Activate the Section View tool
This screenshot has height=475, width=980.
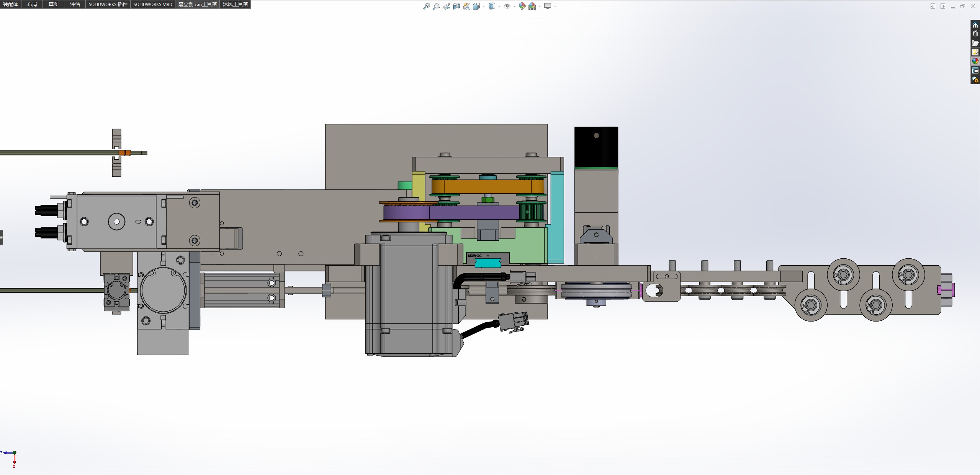456,6
